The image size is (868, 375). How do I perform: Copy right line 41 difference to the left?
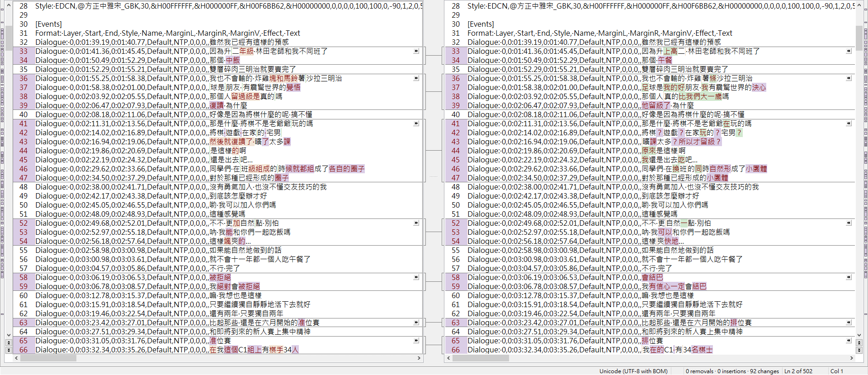pyautogui.click(x=849, y=123)
